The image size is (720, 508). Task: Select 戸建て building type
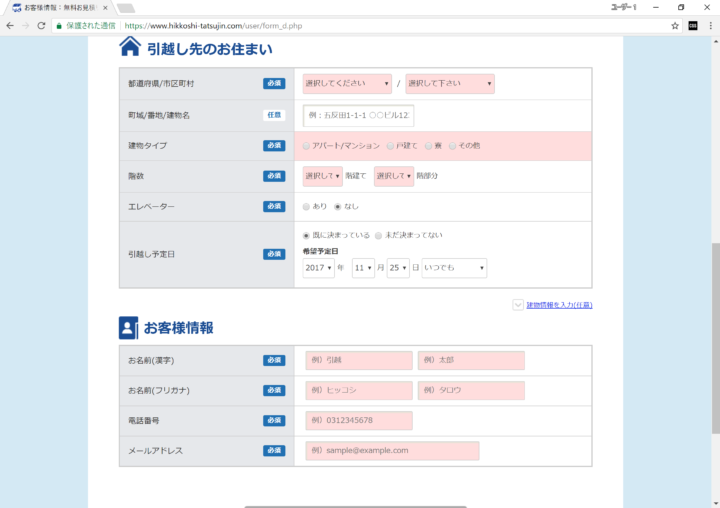pyautogui.click(x=390, y=146)
